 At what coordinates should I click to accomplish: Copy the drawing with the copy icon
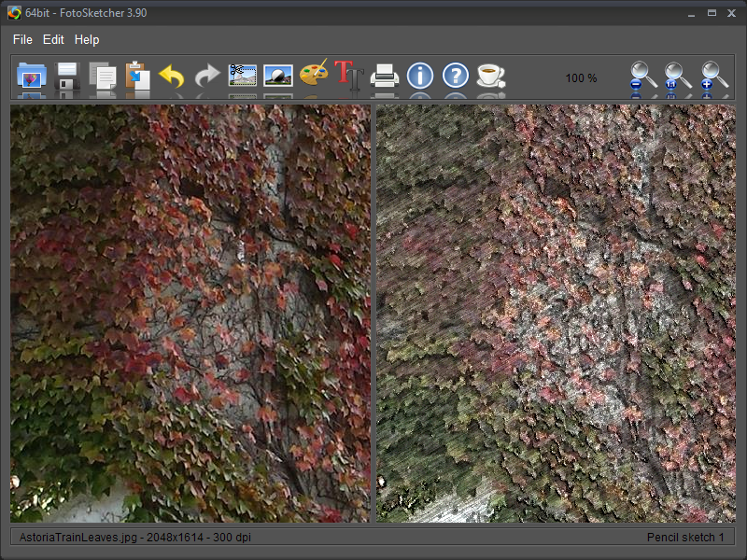click(102, 76)
